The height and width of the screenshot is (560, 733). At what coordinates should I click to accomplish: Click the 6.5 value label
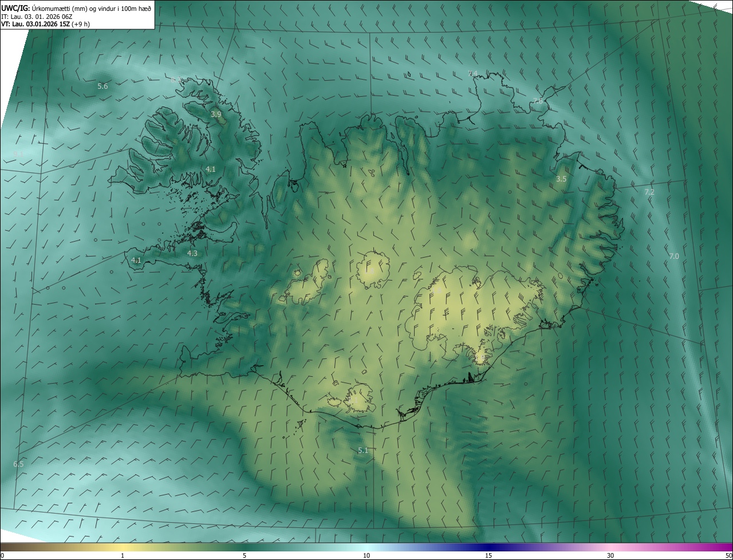point(18,464)
